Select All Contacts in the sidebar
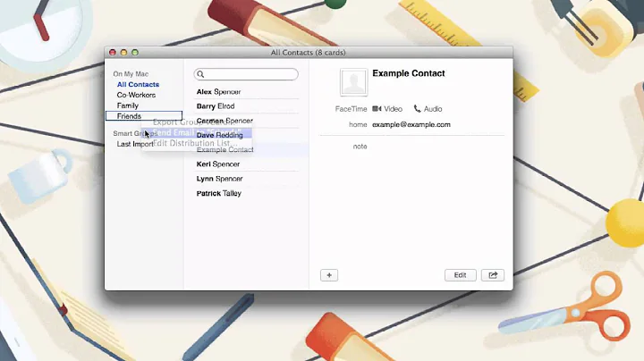The width and height of the screenshot is (644, 361). pos(138,85)
